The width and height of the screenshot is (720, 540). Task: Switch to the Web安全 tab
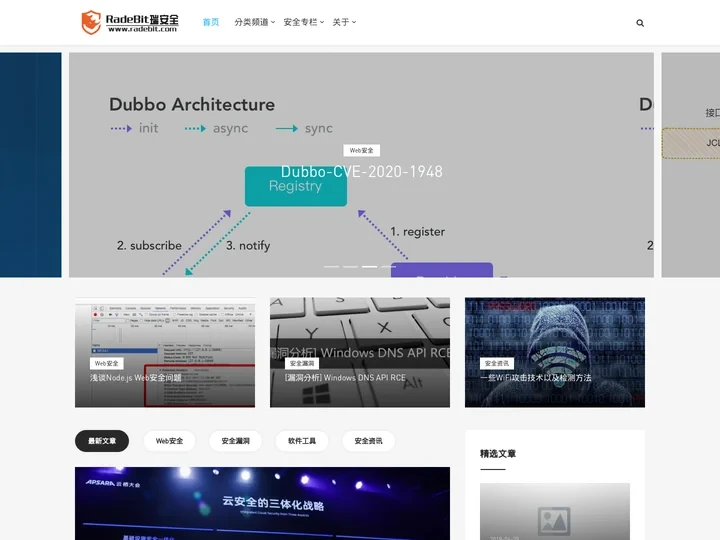pos(169,441)
